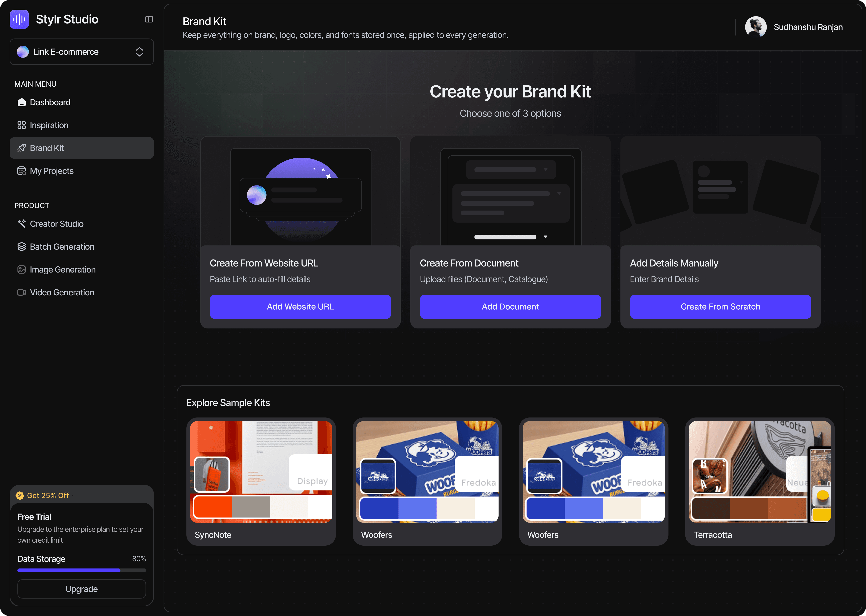Select Brand Kit in the sidebar
Viewport: 866px width, 616px height.
(x=82, y=148)
